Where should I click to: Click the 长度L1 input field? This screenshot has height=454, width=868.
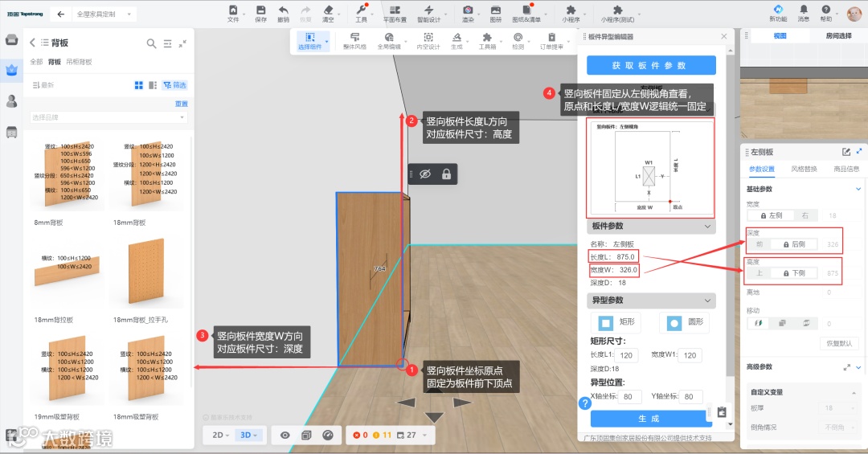pyautogui.click(x=626, y=355)
